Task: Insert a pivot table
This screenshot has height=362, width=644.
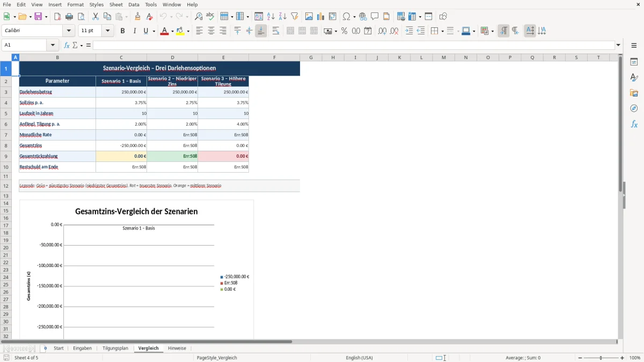Action: (x=333, y=17)
